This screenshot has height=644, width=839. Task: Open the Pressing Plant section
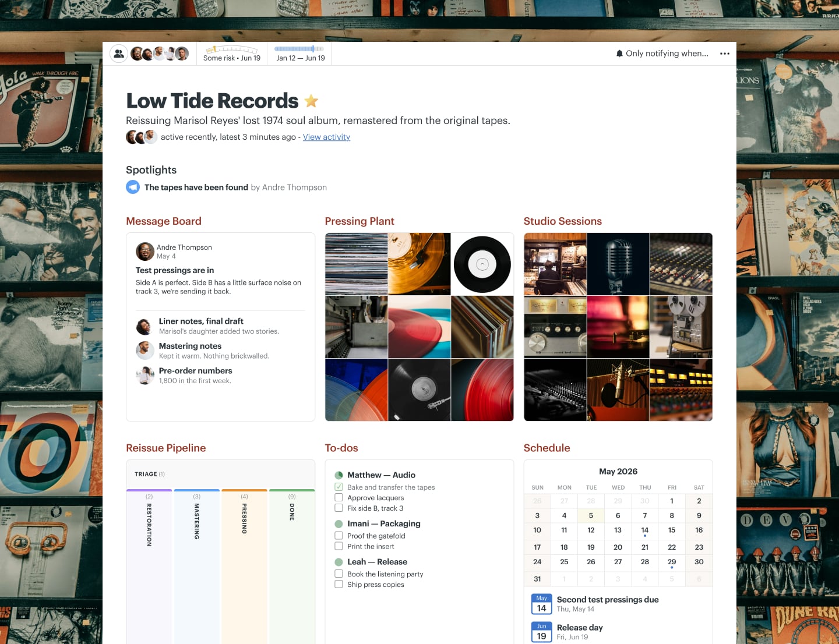(359, 221)
